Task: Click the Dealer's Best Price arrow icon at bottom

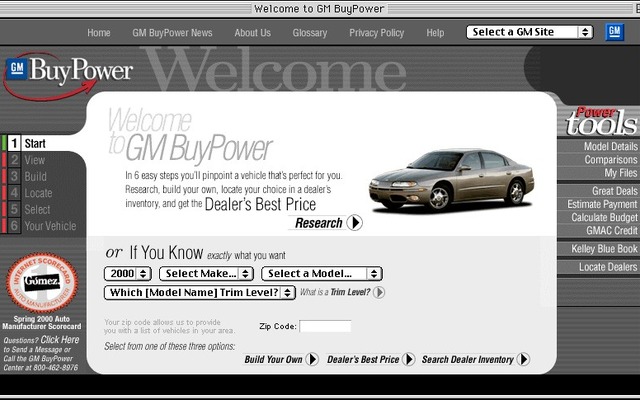Action: click(x=409, y=359)
